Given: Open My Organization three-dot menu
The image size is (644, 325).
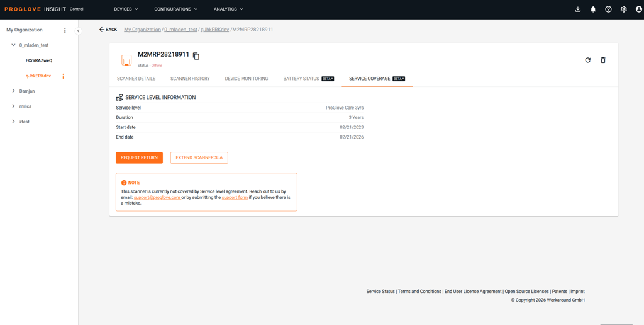Looking at the screenshot, I should (x=65, y=30).
